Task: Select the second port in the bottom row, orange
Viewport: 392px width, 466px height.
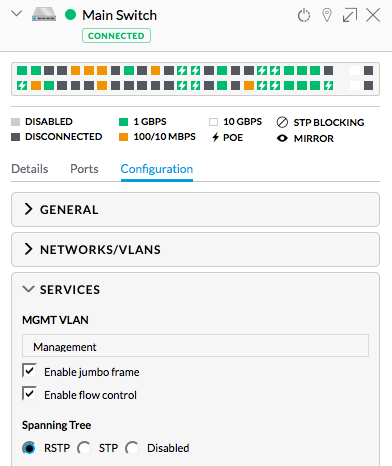Action: (36, 86)
